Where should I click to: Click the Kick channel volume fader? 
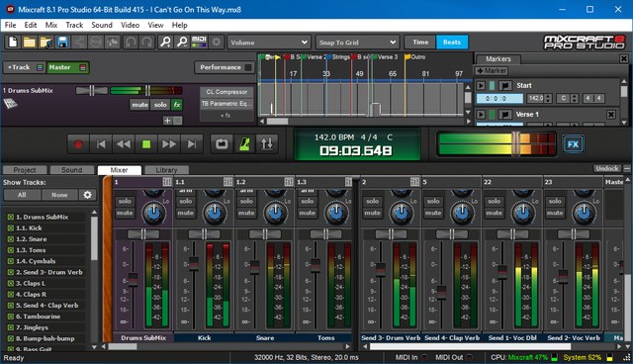coord(194,263)
